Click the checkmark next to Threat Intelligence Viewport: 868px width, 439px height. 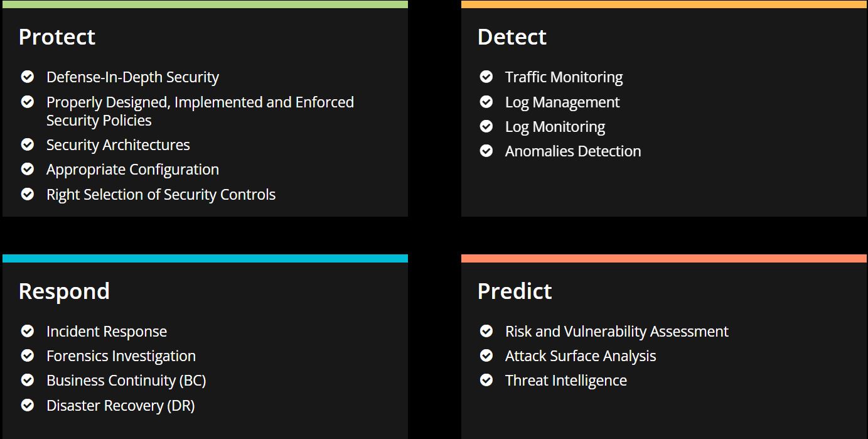[x=486, y=380]
